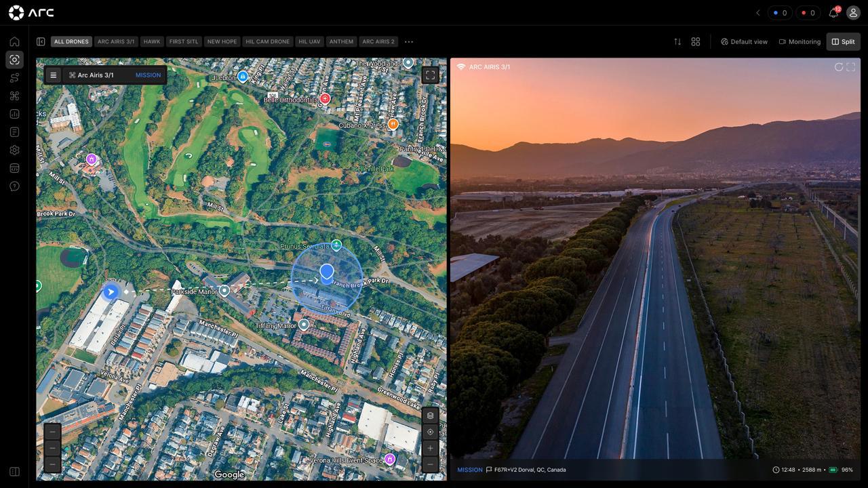
Task: Click the ARC AIRIS 3/1 feed title
Action: click(x=490, y=67)
